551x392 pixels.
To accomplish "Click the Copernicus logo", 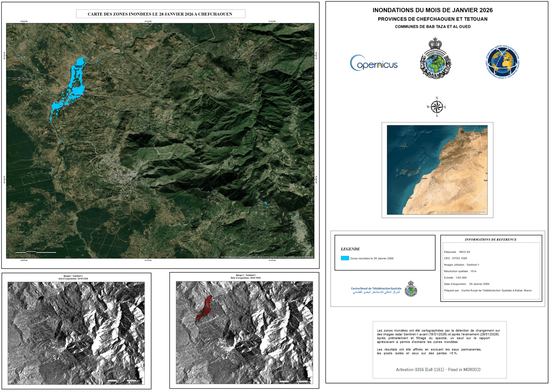I will [374, 63].
